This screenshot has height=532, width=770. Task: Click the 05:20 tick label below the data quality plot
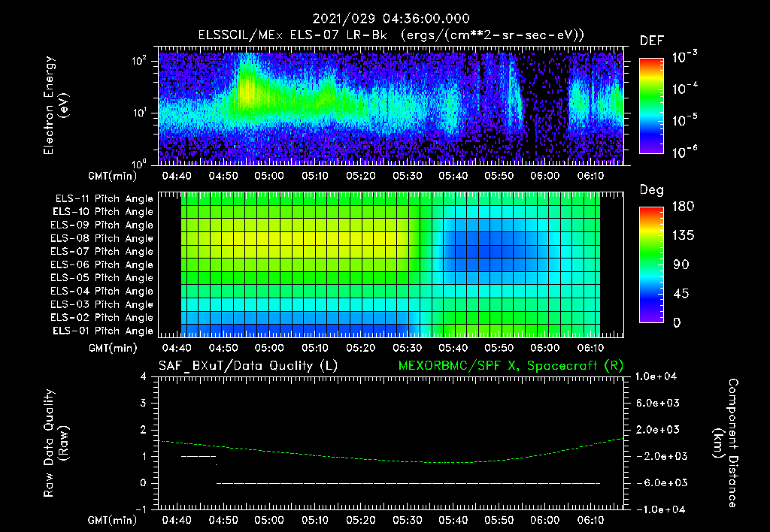(361, 520)
